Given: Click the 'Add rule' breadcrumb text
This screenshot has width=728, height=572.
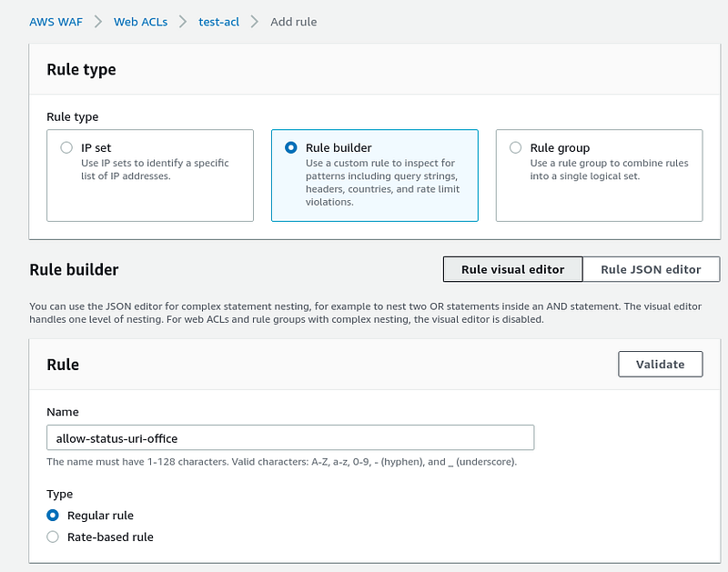Looking at the screenshot, I should tap(293, 22).
